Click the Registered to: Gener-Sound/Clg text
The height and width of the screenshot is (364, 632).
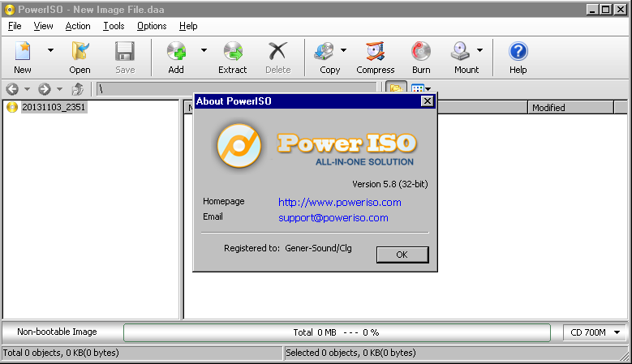click(x=288, y=248)
